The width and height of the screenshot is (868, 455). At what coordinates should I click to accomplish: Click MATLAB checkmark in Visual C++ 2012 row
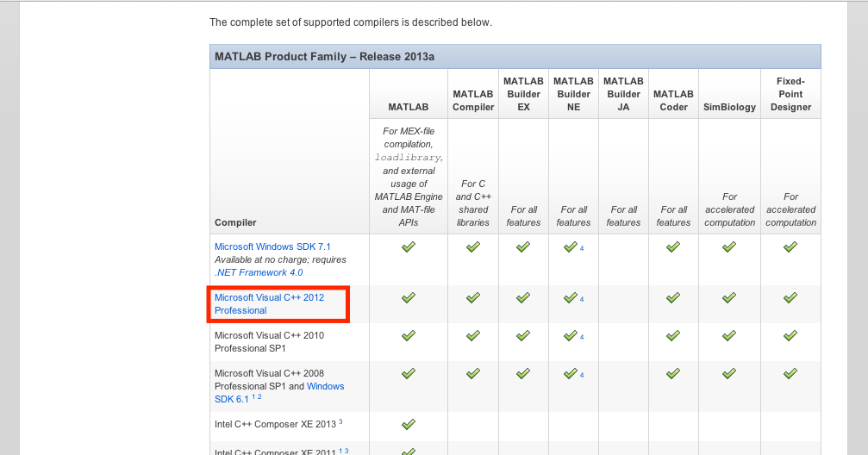tap(409, 298)
